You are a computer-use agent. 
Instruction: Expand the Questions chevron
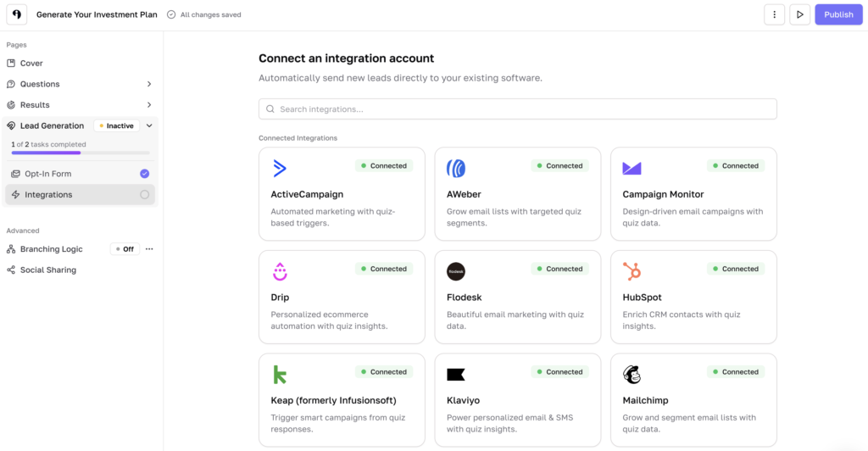click(x=149, y=84)
